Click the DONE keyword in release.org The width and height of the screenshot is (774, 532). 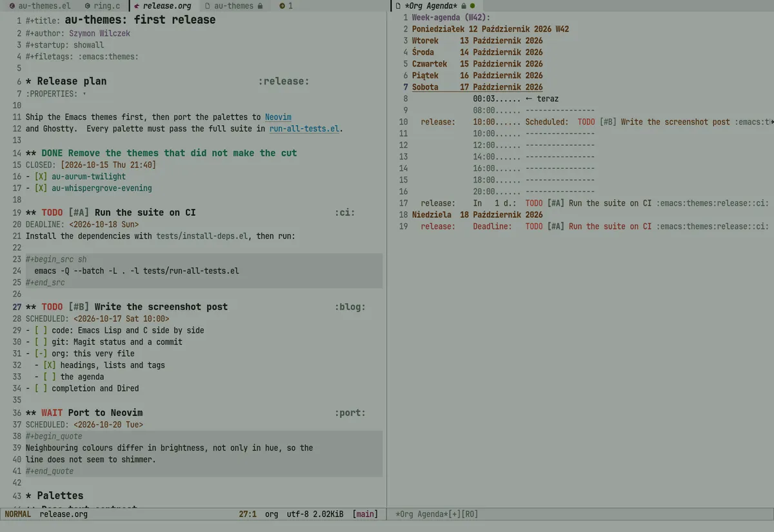52,153
